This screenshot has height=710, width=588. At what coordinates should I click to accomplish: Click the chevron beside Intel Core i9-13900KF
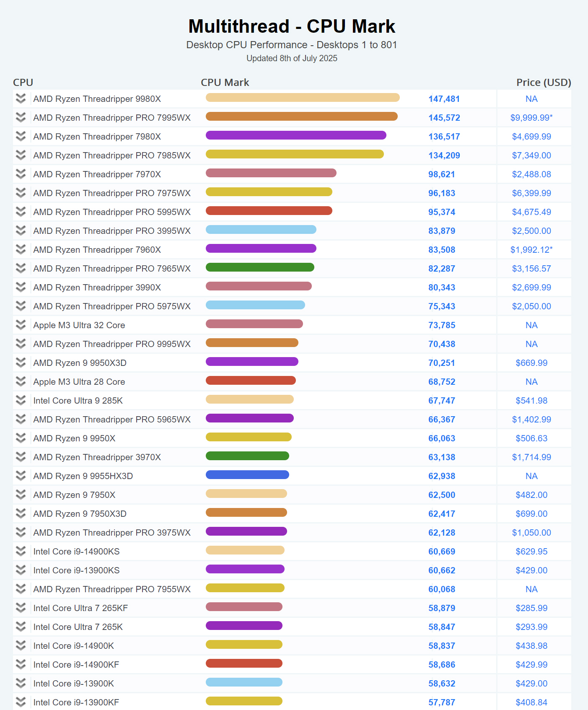point(21,702)
